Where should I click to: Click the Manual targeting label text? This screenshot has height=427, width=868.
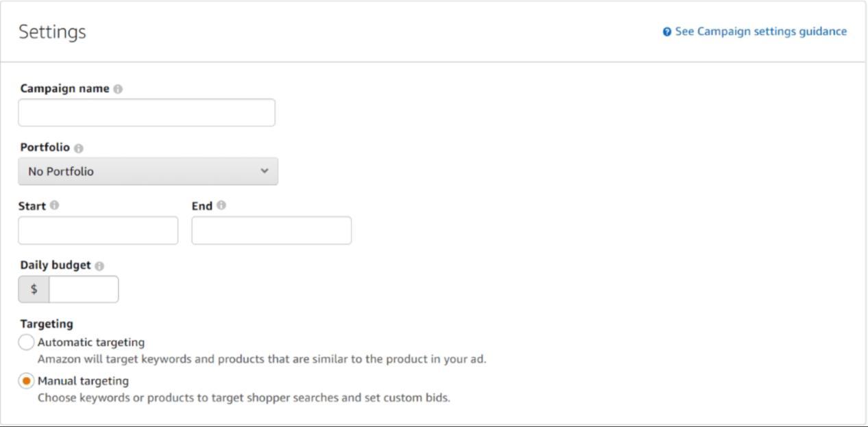click(x=83, y=380)
